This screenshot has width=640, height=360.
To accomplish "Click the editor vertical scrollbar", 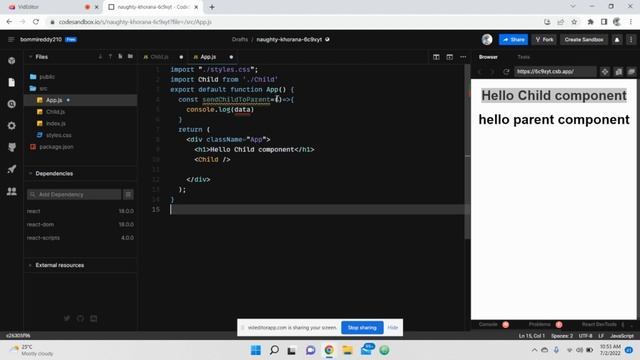I will [467, 151].
